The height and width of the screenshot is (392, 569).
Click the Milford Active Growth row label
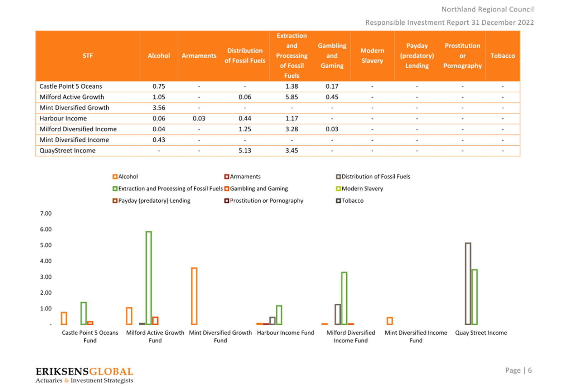[x=72, y=97]
